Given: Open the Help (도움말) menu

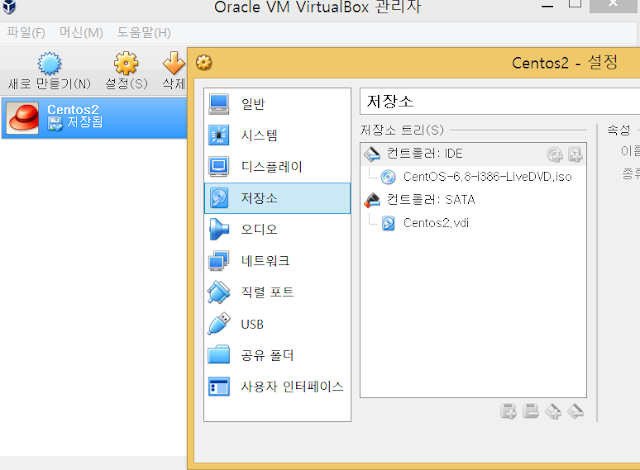Looking at the screenshot, I should (144, 32).
